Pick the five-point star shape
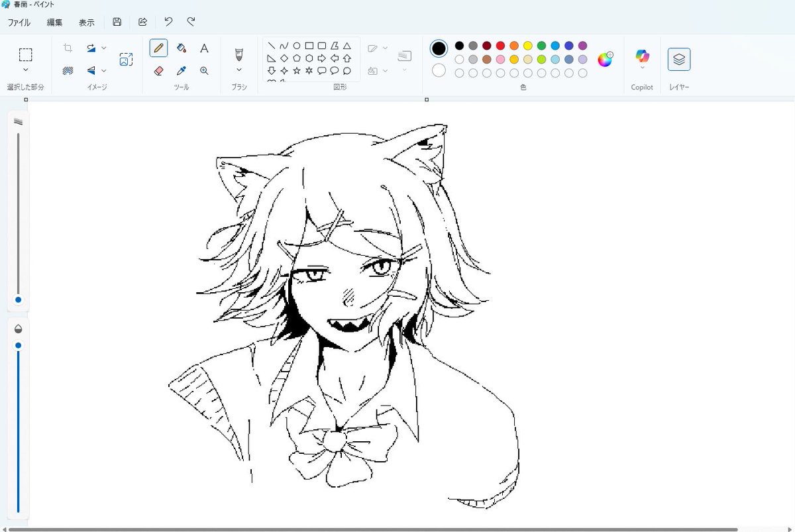Screen dimensions: 795x532 coord(297,70)
